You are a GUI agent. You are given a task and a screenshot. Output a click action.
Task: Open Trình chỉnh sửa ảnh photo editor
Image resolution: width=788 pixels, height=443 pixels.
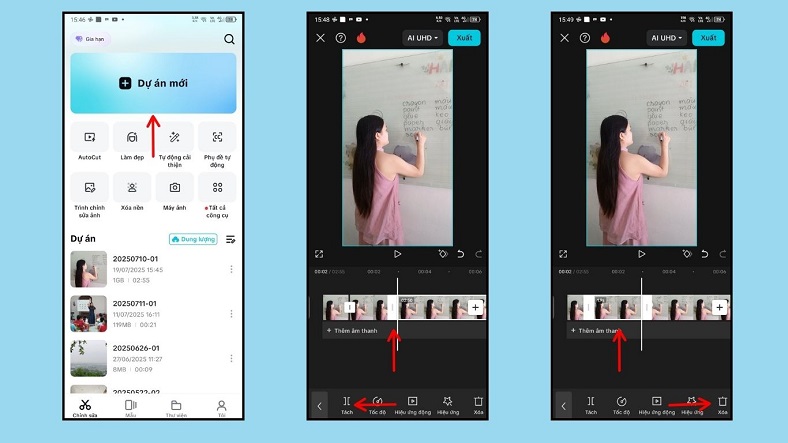pos(90,188)
